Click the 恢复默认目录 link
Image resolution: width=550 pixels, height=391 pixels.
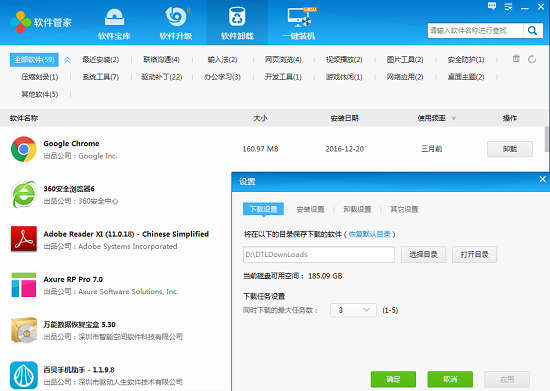370,234
